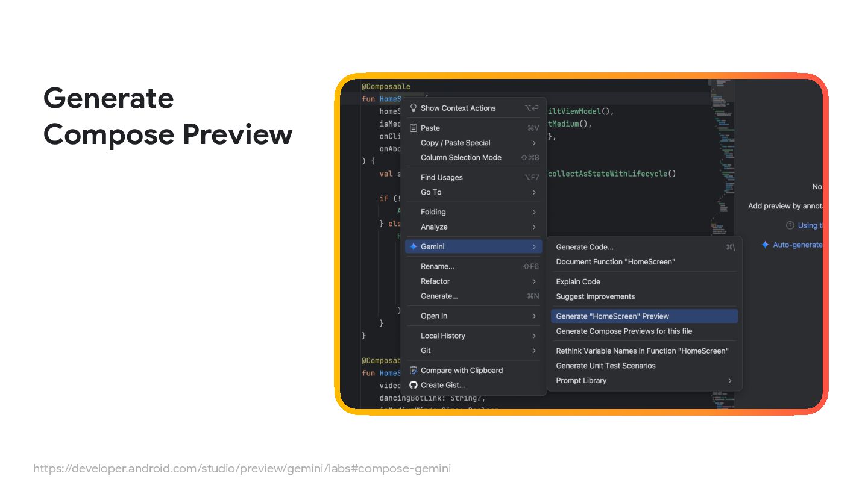
Task: Select Generate Compose Previews for this file
Action: (644, 331)
